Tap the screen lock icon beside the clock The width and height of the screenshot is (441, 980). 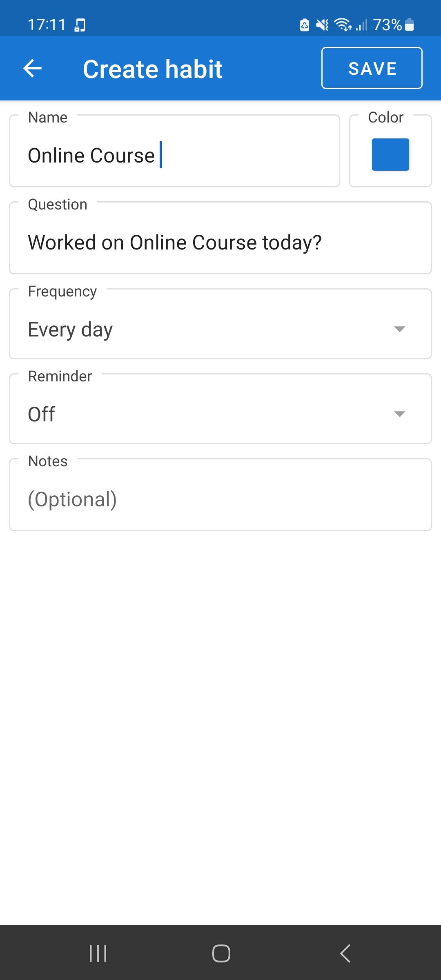79,25
